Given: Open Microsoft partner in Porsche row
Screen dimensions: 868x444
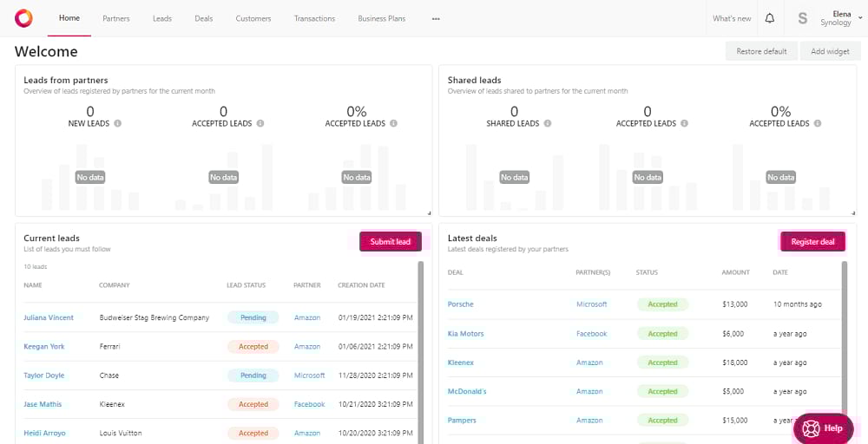Looking at the screenshot, I should [x=592, y=304].
